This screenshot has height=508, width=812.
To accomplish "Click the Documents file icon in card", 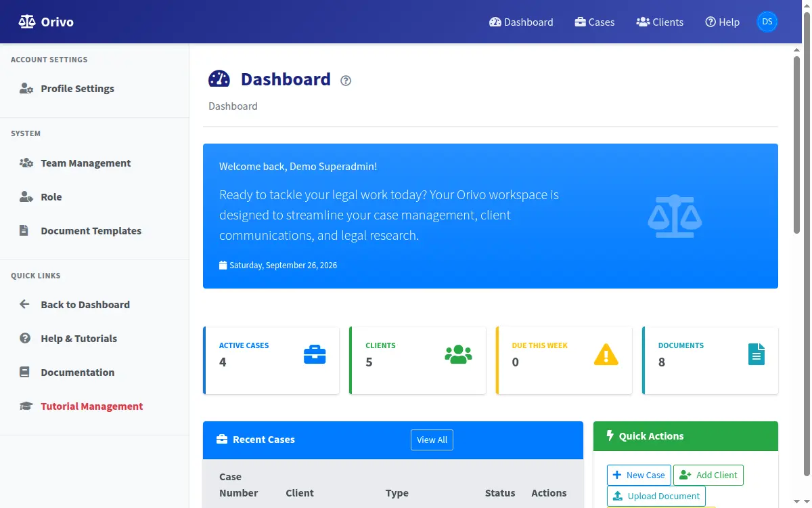I will point(757,354).
